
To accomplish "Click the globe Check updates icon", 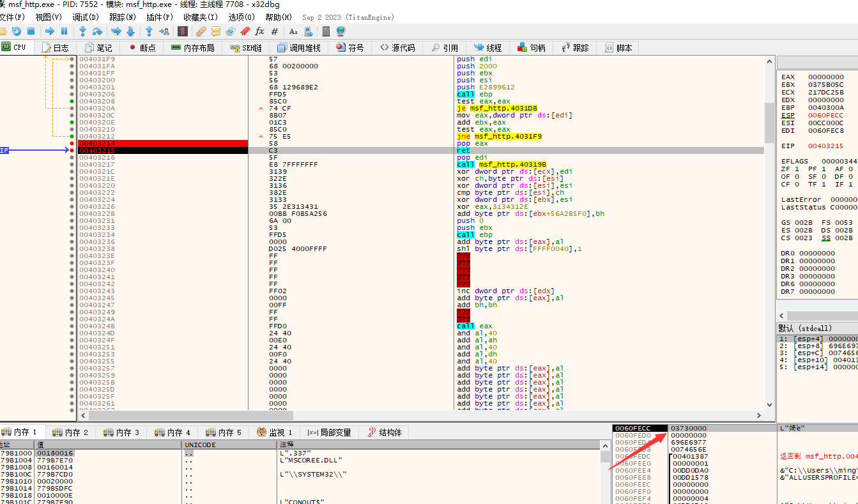I will 341,31.
